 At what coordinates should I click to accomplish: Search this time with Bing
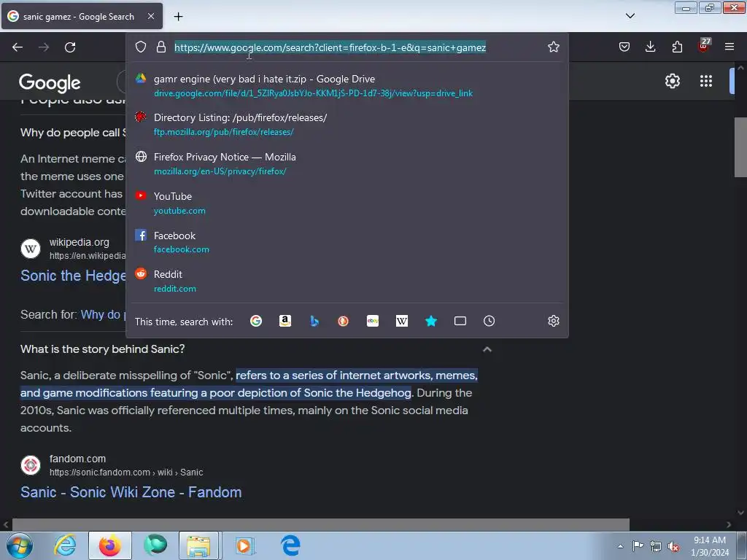tap(314, 321)
